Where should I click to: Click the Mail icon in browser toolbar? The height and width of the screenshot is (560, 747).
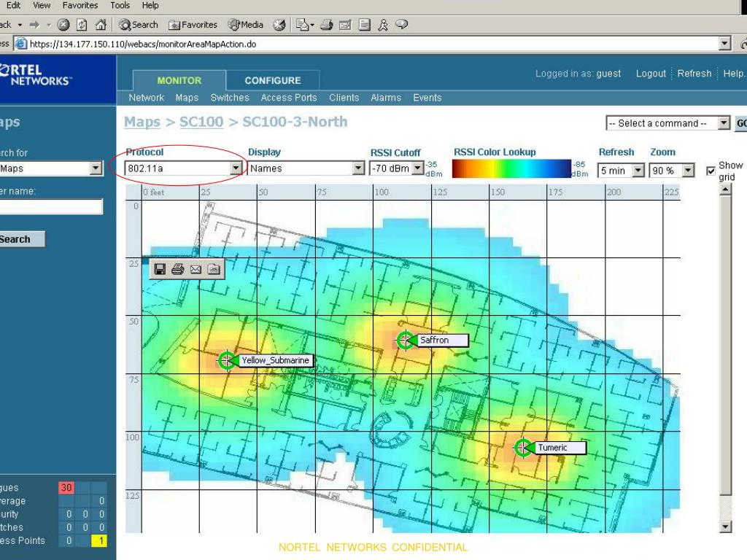coord(304,25)
